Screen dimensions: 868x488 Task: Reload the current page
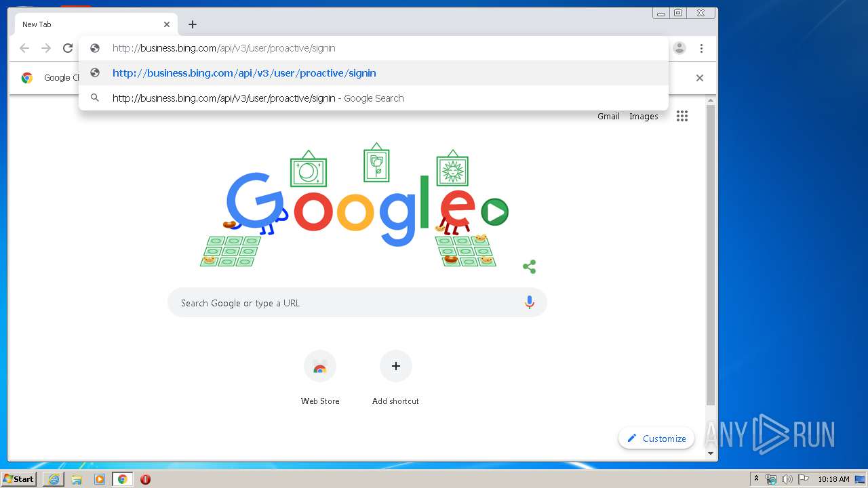coord(68,48)
